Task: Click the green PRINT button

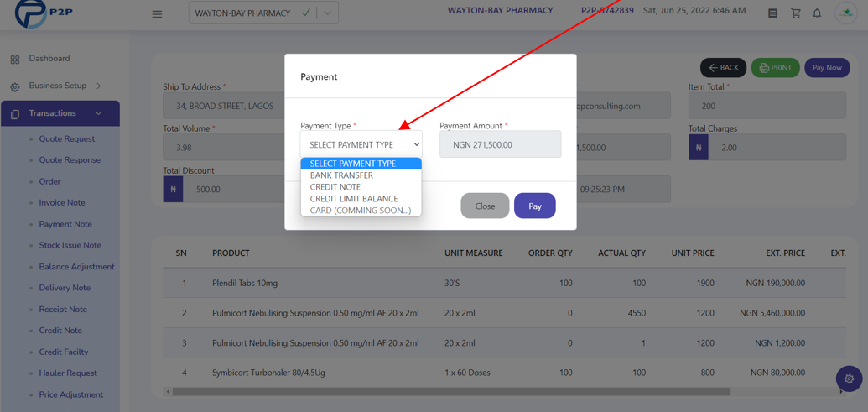Action: (776, 68)
